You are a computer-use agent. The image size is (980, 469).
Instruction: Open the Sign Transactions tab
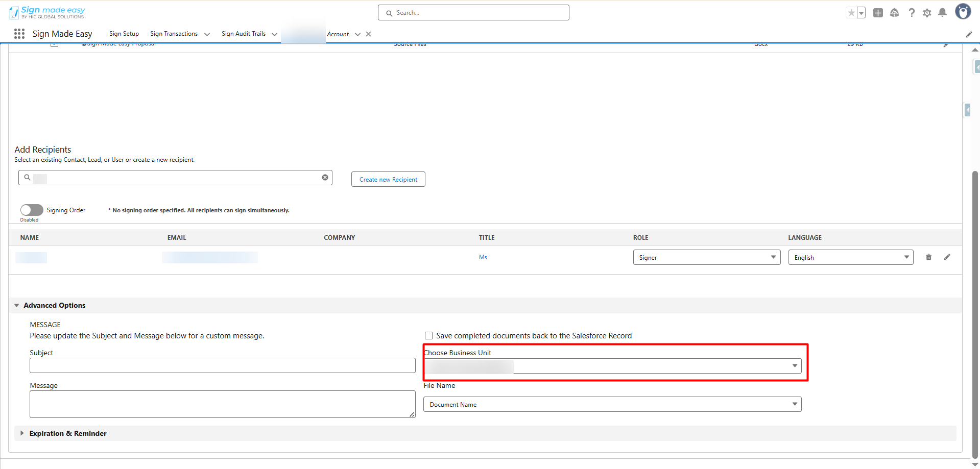(174, 34)
